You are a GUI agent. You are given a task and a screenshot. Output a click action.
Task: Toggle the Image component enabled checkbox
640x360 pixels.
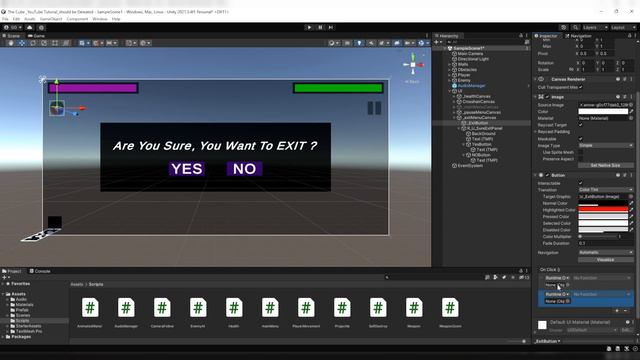tap(547, 97)
